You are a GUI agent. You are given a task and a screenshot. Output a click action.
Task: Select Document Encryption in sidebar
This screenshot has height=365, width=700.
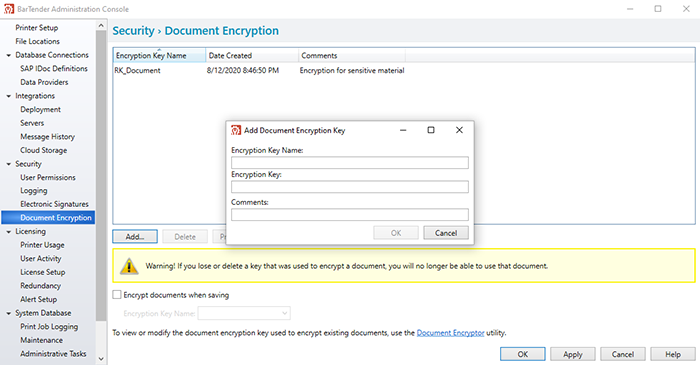coord(48,218)
